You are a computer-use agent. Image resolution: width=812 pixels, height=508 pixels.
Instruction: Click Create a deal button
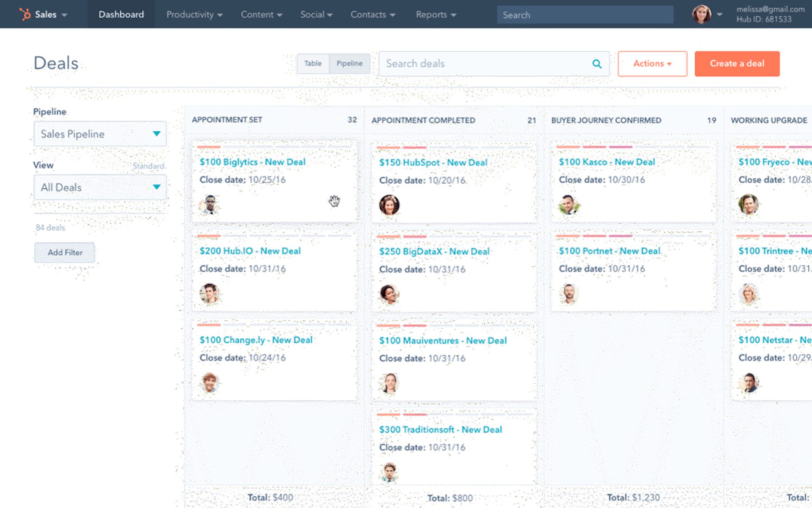737,63
